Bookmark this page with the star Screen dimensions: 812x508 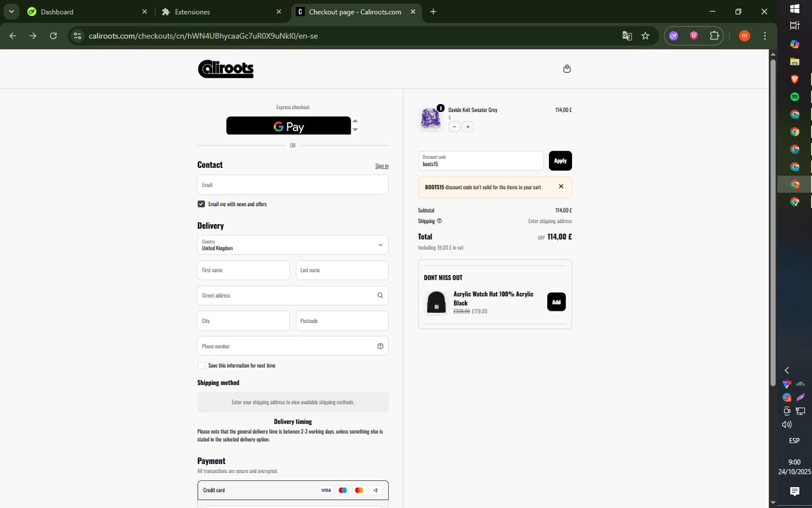point(645,36)
